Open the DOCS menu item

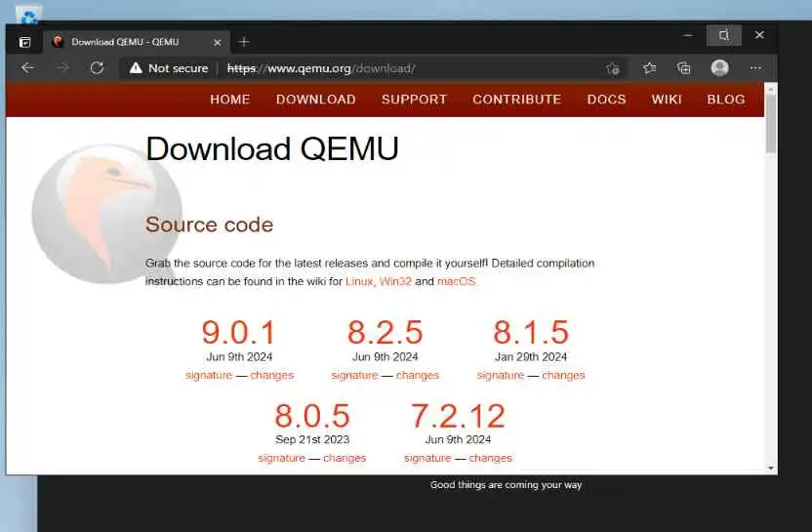coord(606,100)
